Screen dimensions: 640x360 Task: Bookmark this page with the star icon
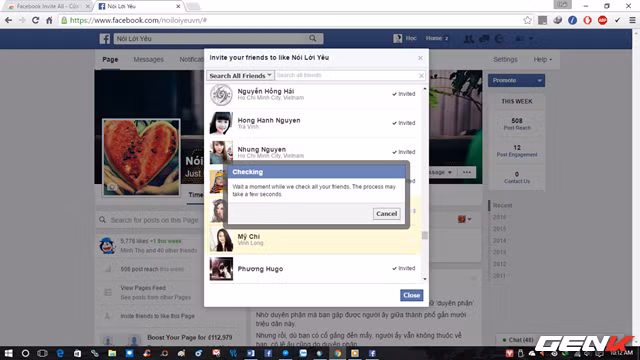527,20
